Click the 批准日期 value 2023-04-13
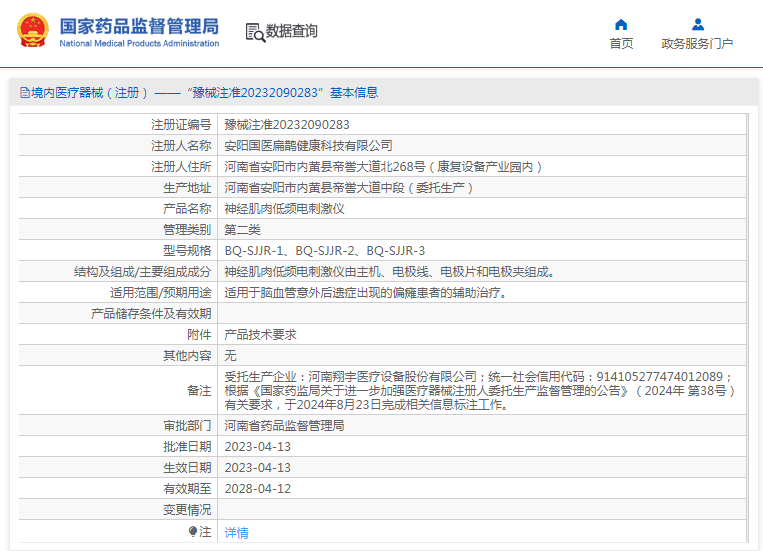Screen dimensions: 763x551 point(257,447)
